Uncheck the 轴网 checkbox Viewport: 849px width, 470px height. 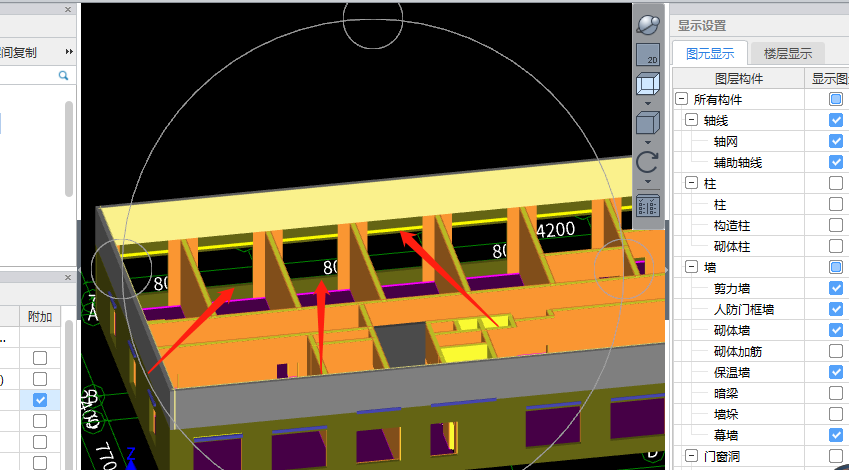(836, 141)
